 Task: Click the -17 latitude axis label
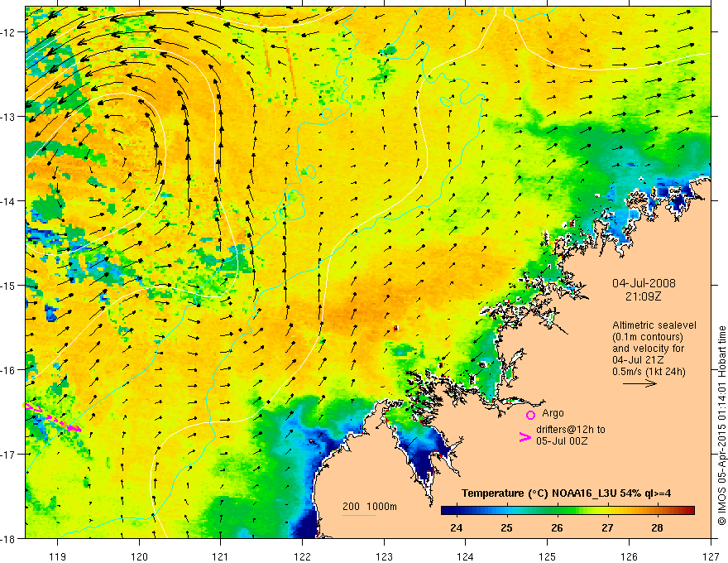coord(9,455)
